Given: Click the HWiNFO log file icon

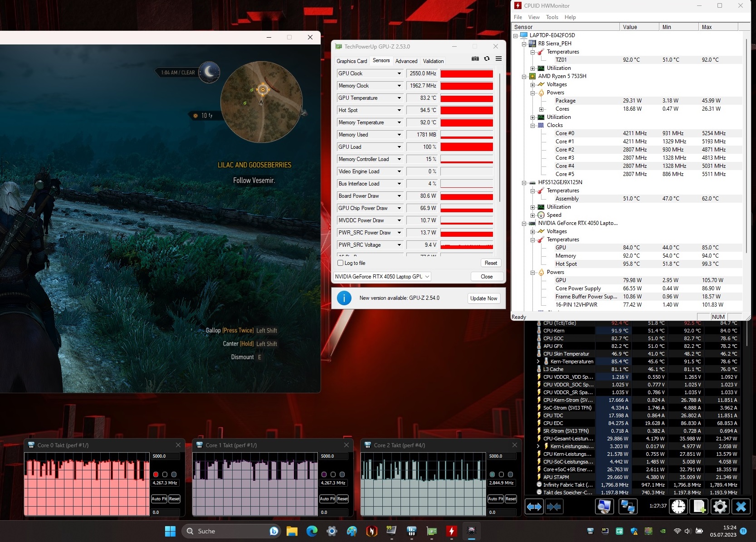Looking at the screenshot, I should click(699, 506).
